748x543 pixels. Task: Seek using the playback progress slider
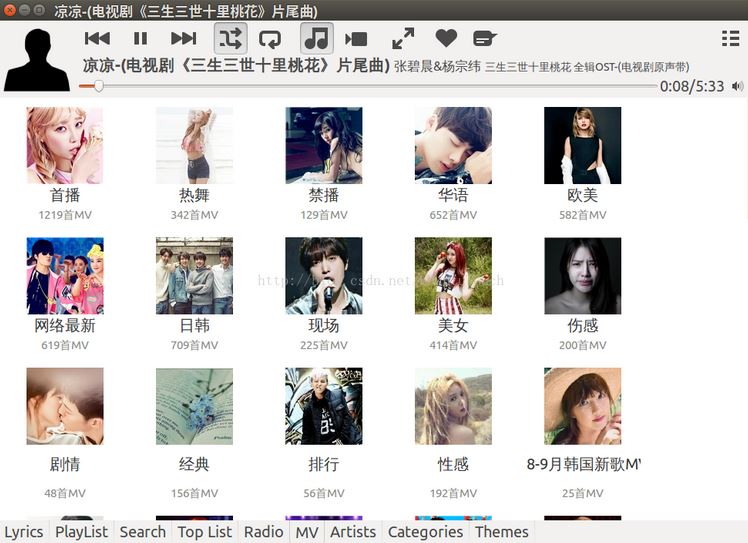click(x=368, y=86)
